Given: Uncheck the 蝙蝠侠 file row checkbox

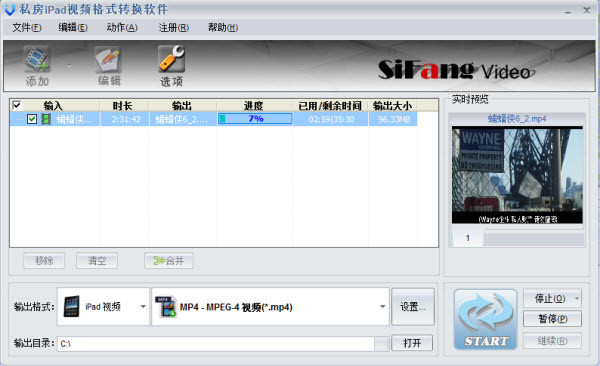Looking at the screenshot, I should [x=32, y=119].
